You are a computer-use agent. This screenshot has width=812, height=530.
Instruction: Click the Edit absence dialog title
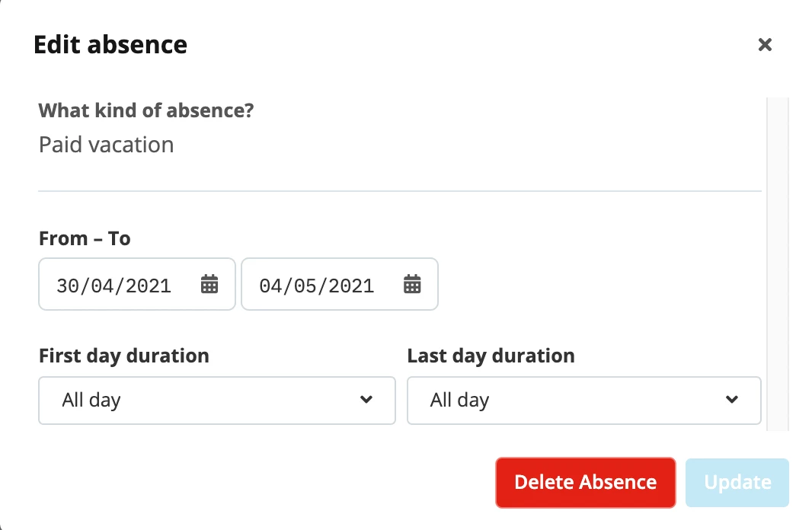click(x=110, y=44)
